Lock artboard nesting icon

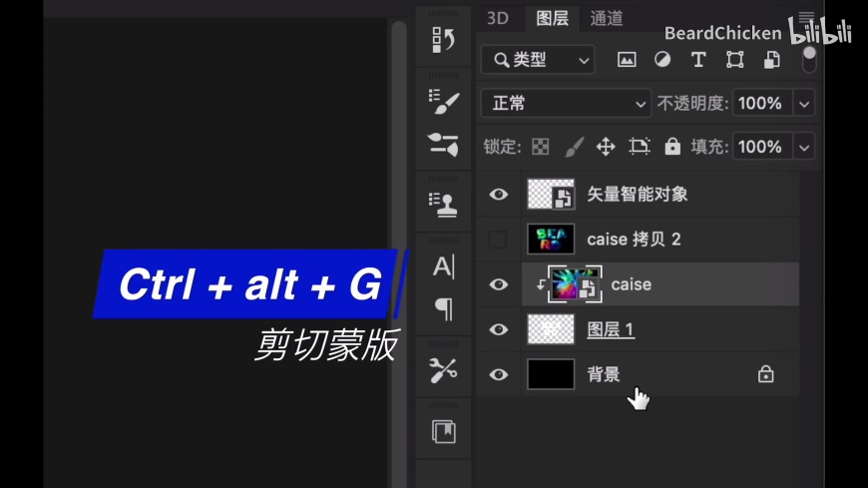[x=640, y=147]
